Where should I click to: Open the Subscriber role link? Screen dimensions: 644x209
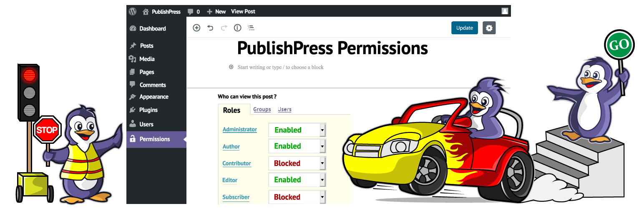(236, 197)
